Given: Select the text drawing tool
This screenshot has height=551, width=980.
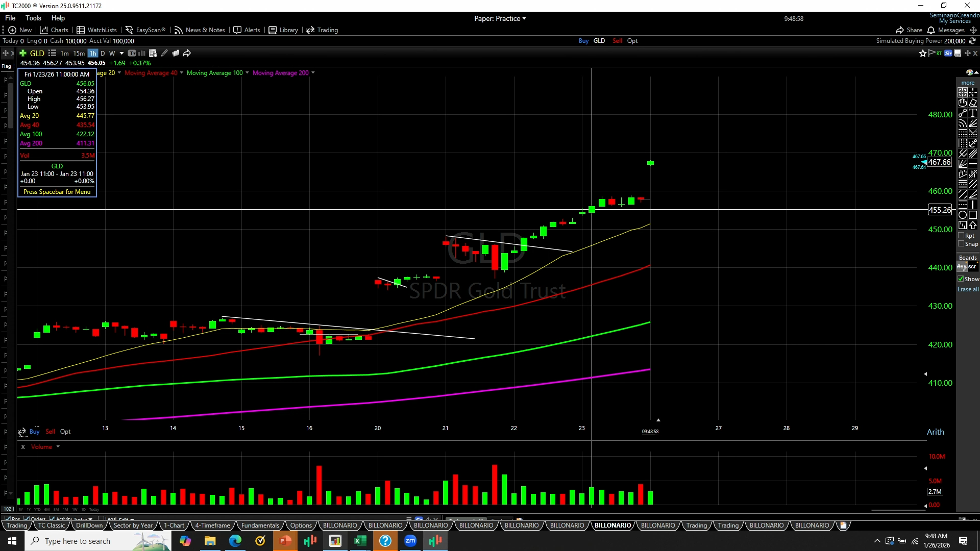Looking at the screenshot, I should pyautogui.click(x=973, y=113).
